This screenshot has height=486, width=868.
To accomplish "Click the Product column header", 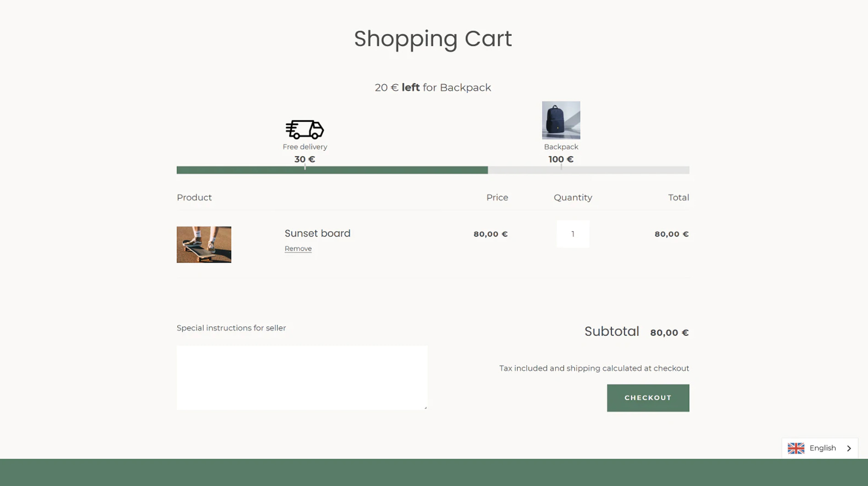I will [194, 197].
